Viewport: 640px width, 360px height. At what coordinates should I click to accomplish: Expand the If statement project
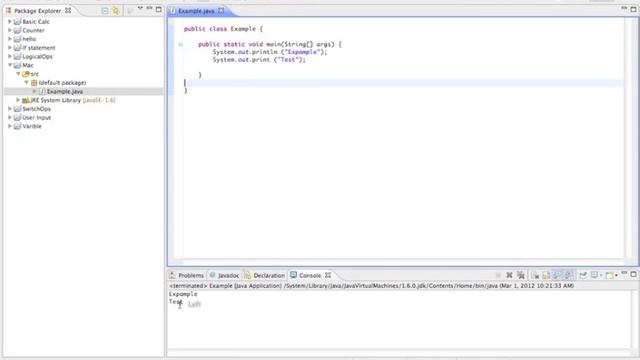pos(10,48)
